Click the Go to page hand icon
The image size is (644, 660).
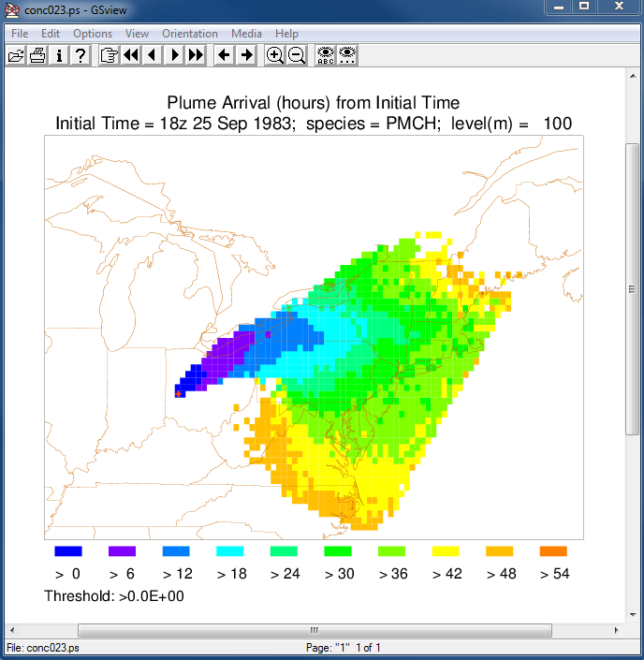109,55
